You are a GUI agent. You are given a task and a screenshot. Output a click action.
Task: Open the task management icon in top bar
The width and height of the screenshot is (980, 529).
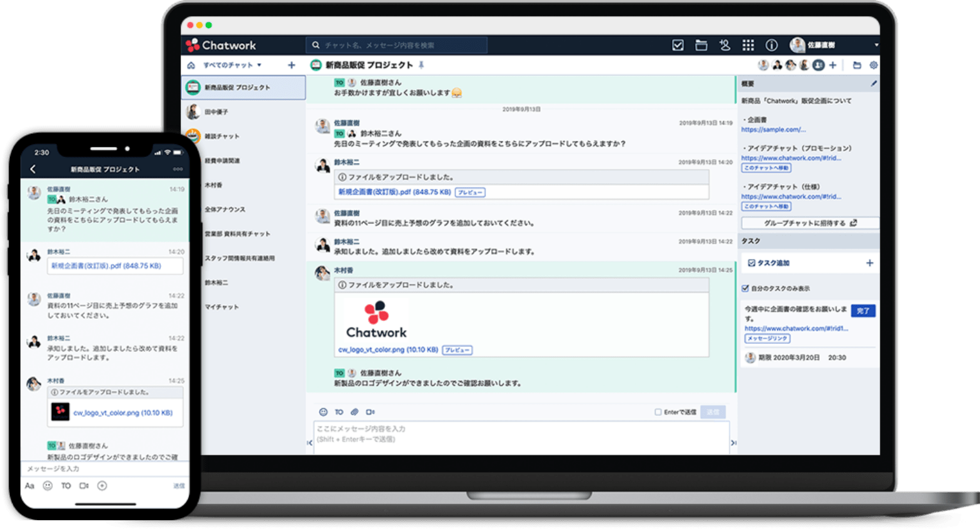(x=677, y=45)
